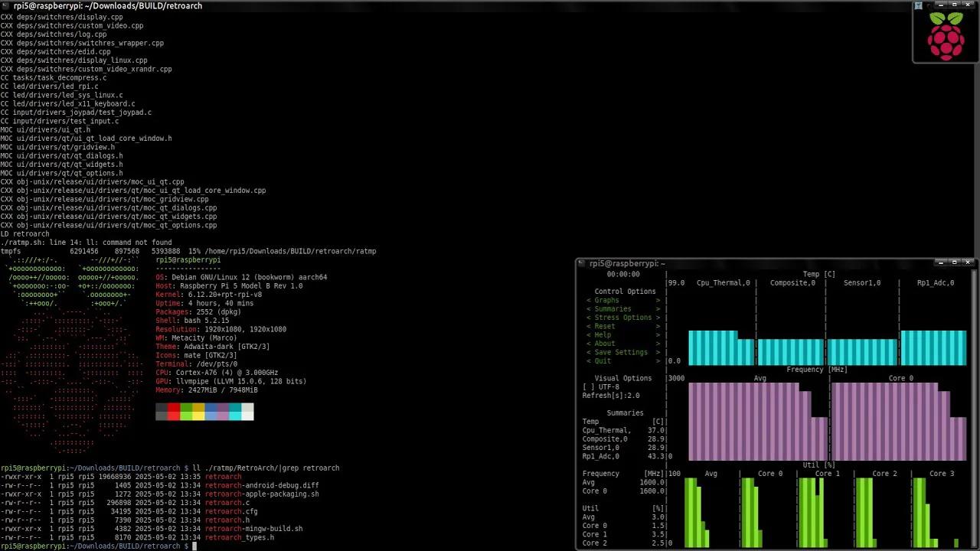This screenshot has width=980, height=551.
Task: Click file name 'retroarch.cfg' in the listing
Action: click(x=231, y=511)
